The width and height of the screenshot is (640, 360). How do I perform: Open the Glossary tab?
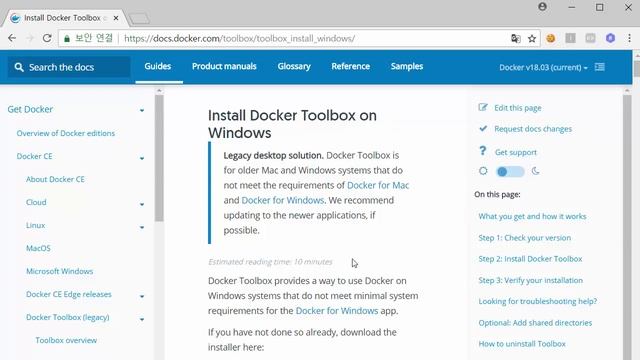click(x=294, y=66)
